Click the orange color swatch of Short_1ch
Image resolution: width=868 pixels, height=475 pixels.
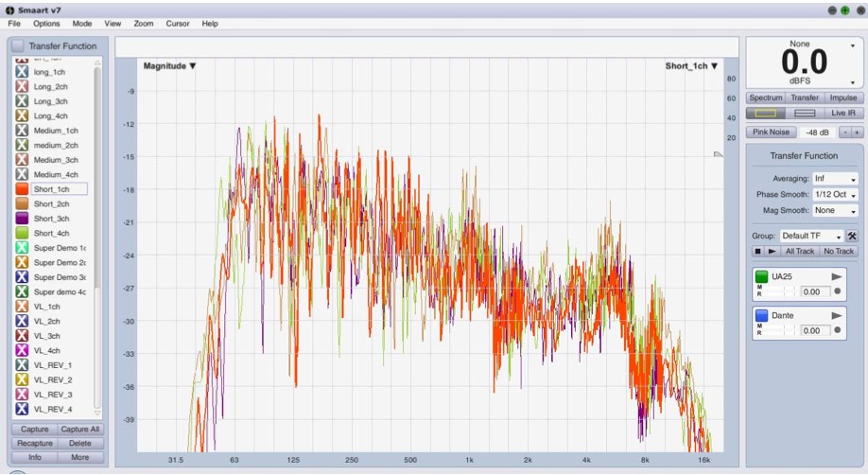pos(22,189)
